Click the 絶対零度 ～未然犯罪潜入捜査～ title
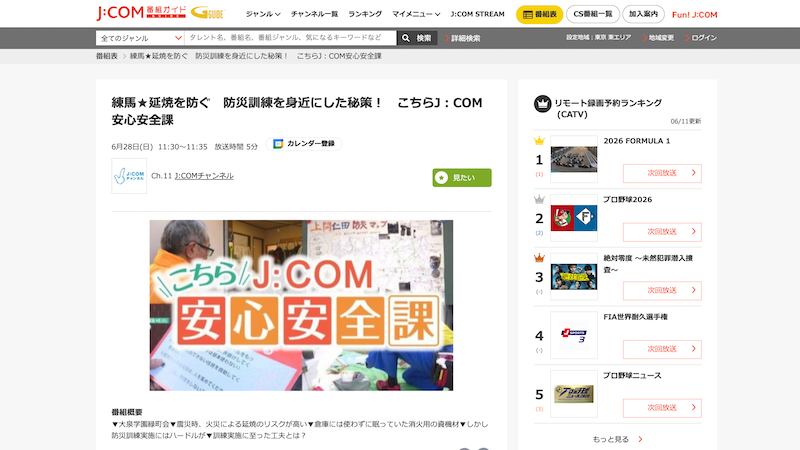 648,264
